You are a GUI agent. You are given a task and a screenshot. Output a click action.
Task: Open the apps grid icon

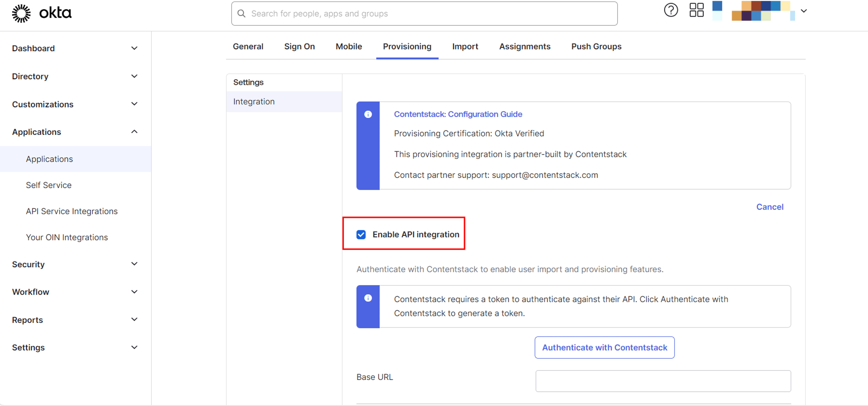coord(696,10)
